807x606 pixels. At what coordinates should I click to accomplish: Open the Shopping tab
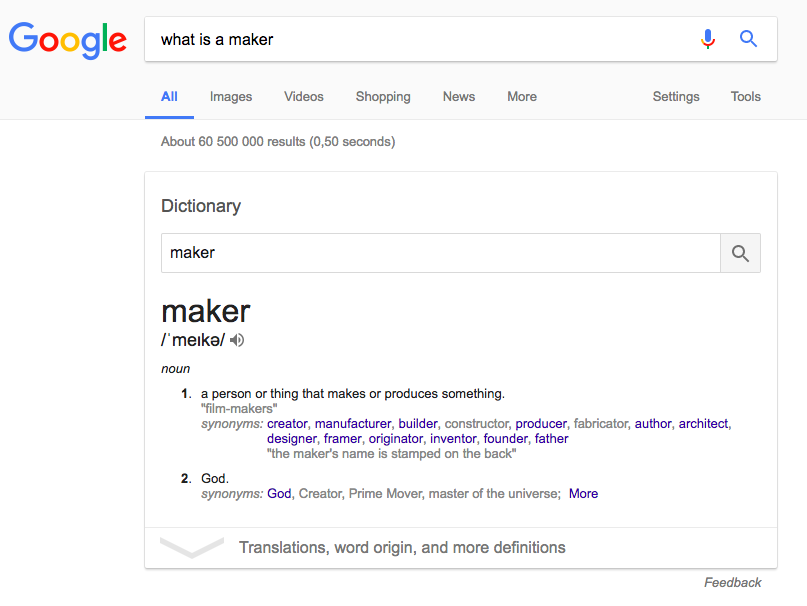point(383,97)
